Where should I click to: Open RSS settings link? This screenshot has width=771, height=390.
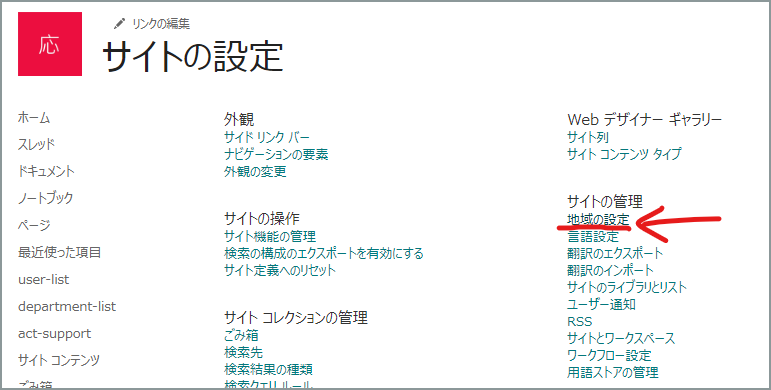pos(579,322)
